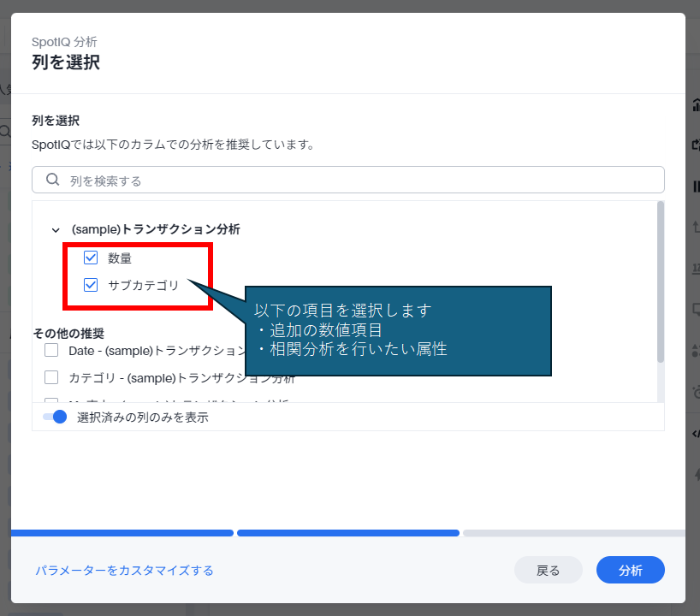Click the column list vertical scrollbar
This screenshot has height=616, width=700.
tap(660, 282)
